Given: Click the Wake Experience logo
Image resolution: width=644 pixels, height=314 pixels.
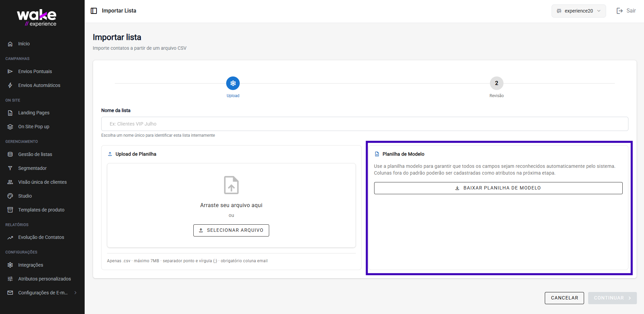Looking at the screenshot, I should 37,18.
